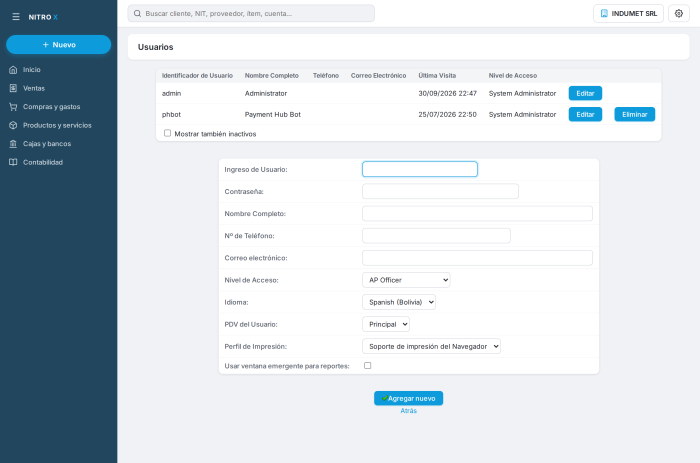The width and height of the screenshot is (700, 463).
Task: Click the 30/09/2026 22:47 visit date
Action: click(447, 93)
